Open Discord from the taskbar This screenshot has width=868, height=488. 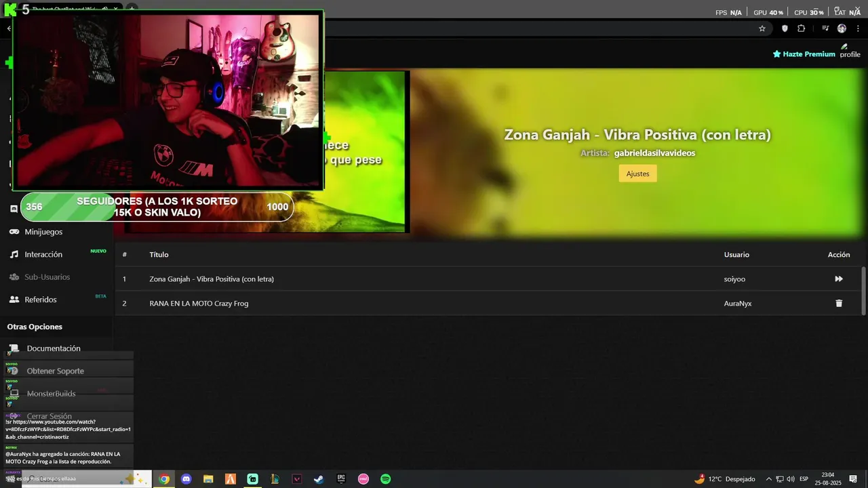(x=186, y=479)
